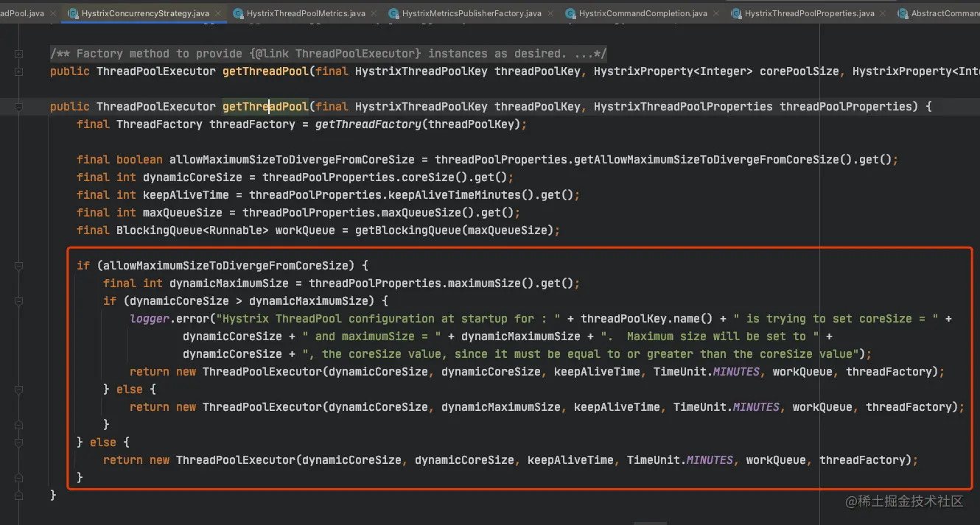Click HystrixProperty<Integer> corePoolSize parameter

coord(716,71)
